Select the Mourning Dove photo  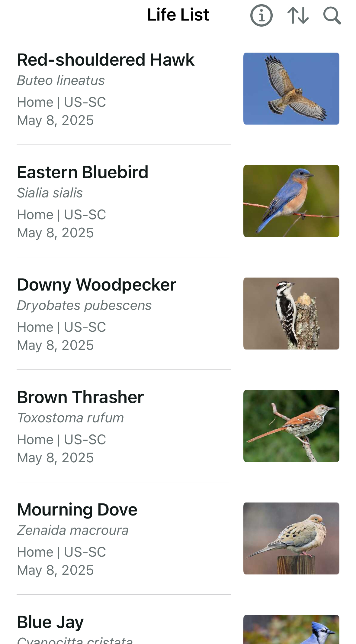point(291,538)
